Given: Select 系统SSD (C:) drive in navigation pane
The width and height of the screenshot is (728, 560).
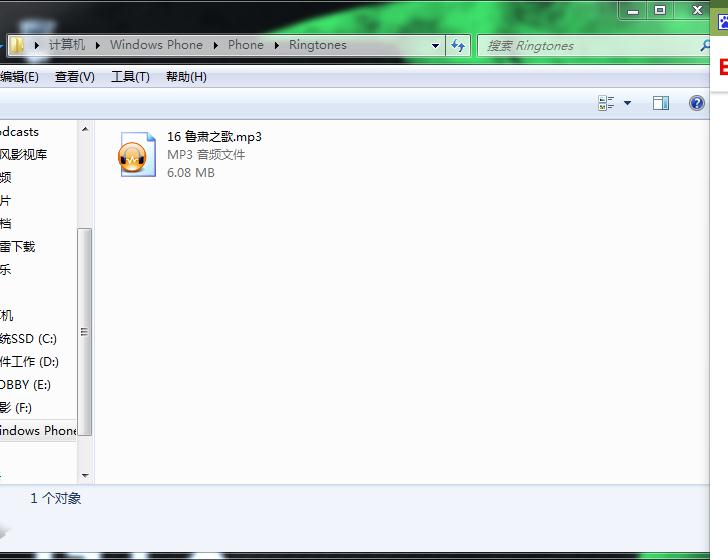Looking at the screenshot, I should [28, 339].
